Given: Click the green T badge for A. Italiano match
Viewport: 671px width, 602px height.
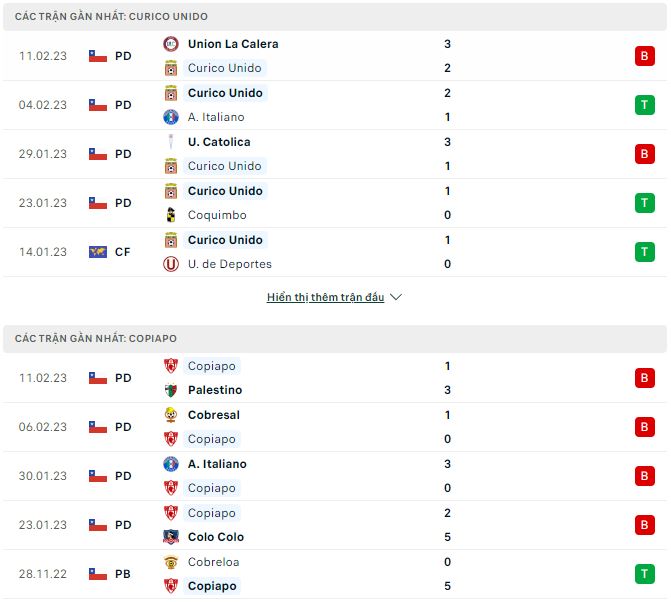Looking at the screenshot, I should [x=645, y=105].
